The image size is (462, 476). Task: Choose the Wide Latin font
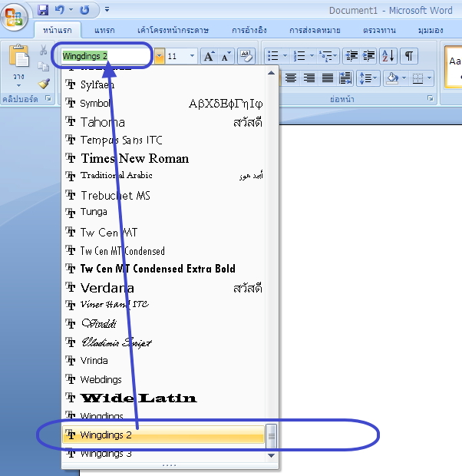[x=164, y=398]
